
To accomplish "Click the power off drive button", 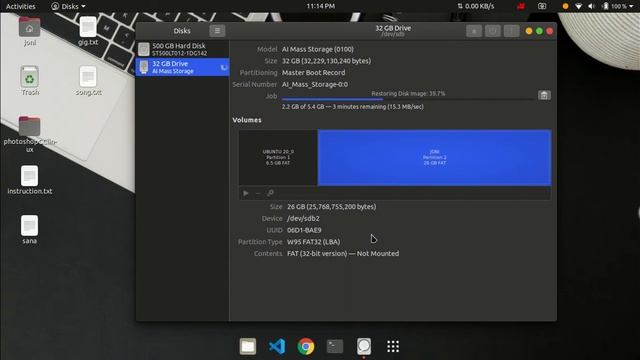I will coord(493,31).
